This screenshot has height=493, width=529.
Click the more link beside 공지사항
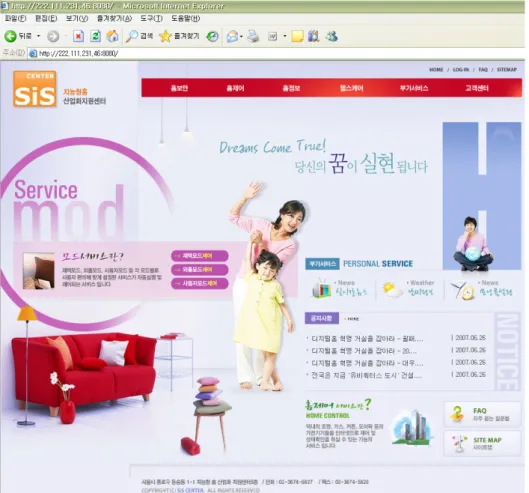tap(352, 319)
